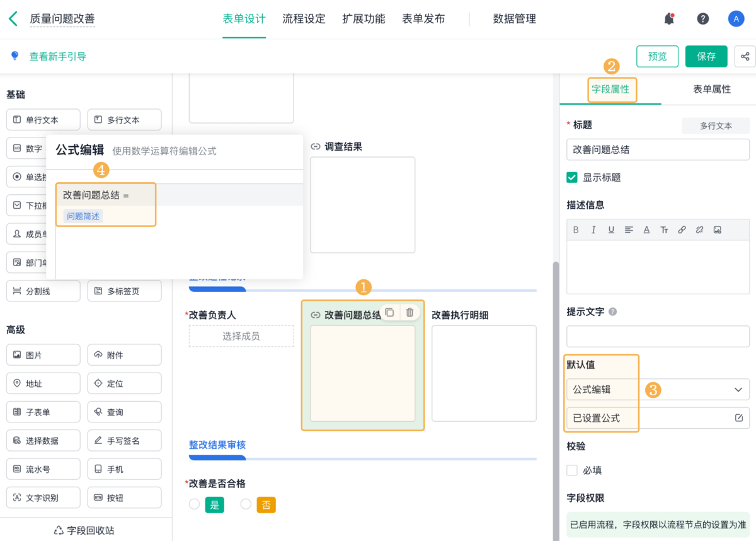Image resolution: width=756 pixels, height=541 pixels.
Task: Switch to the 表单属性 tab
Action: 712,90
